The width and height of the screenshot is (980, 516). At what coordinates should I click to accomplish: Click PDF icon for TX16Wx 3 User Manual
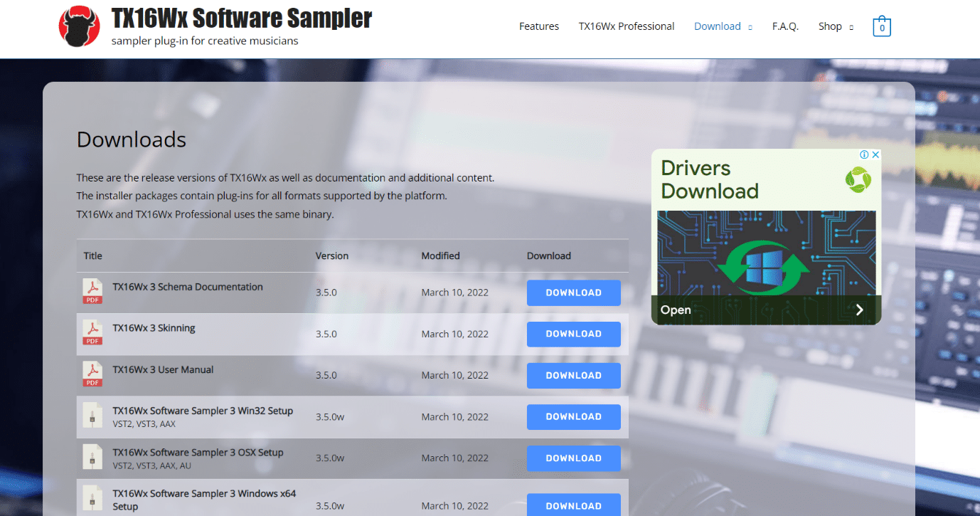coord(92,375)
